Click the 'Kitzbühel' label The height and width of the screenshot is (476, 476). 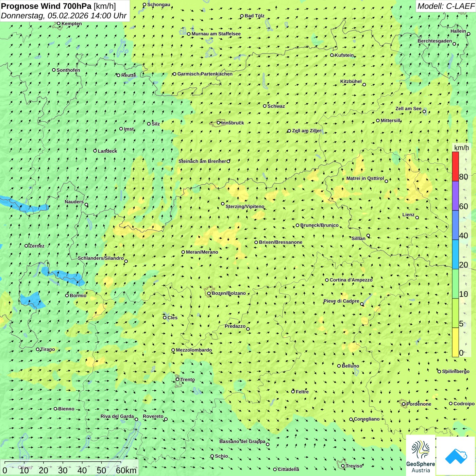tap(351, 81)
